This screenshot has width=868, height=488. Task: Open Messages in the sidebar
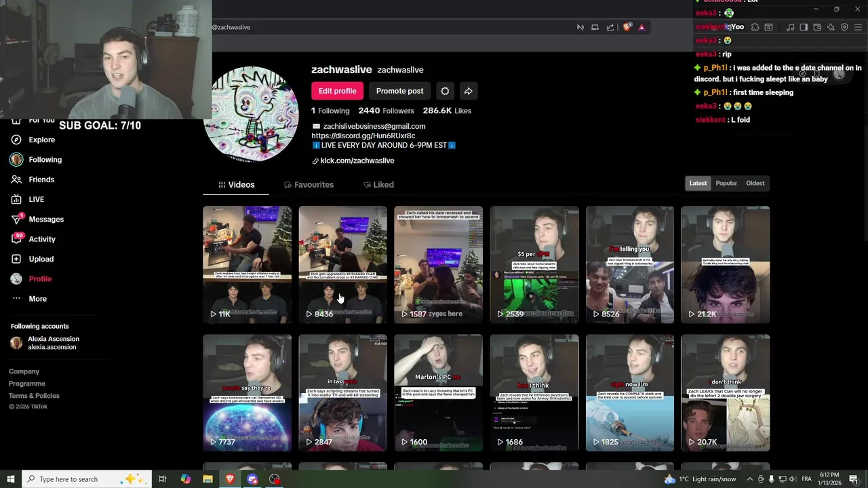click(37, 219)
